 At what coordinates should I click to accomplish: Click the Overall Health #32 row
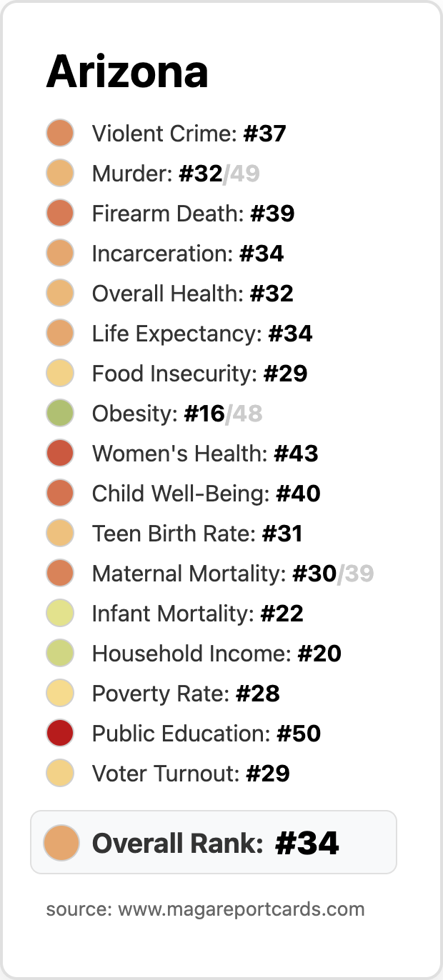point(170,294)
